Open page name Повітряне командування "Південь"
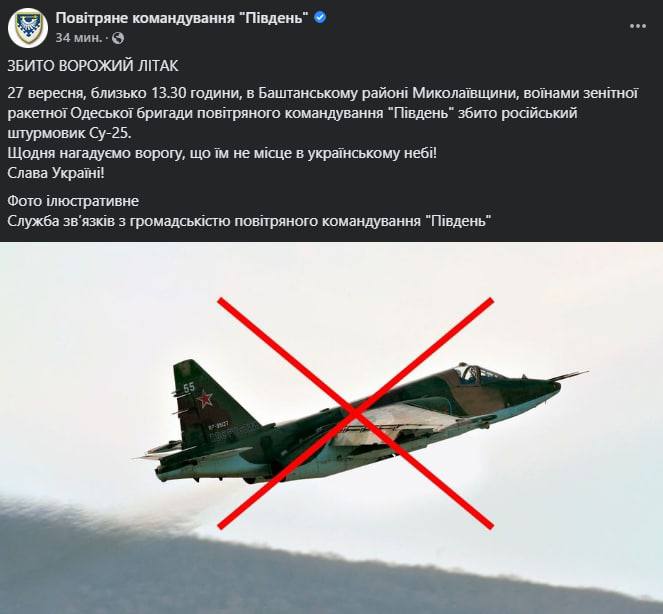663x614 pixels. tap(182, 18)
